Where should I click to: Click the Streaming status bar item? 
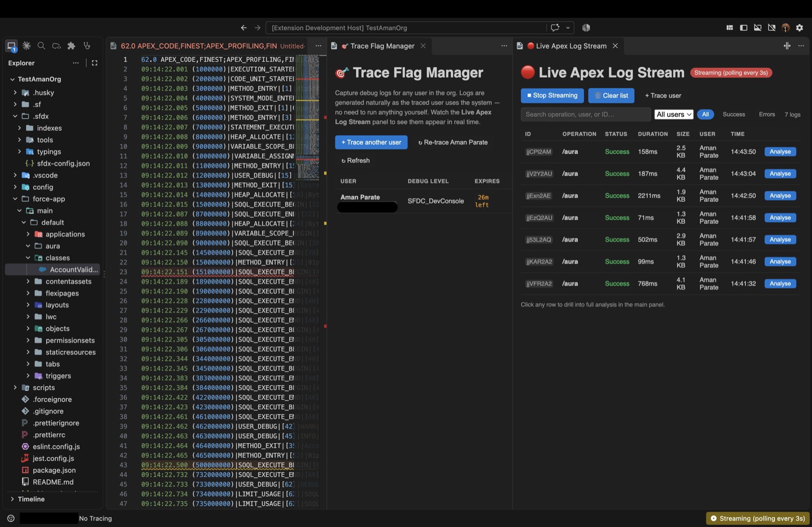(x=758, y=518)
